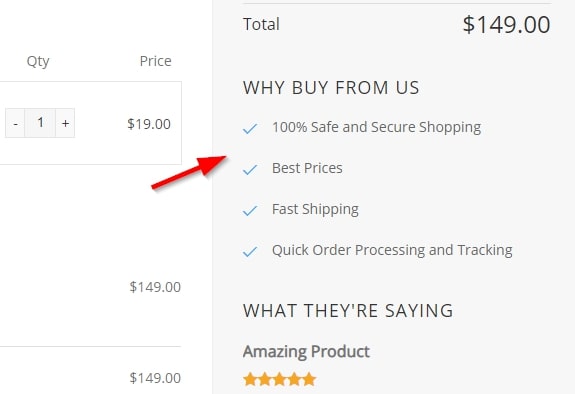Click checkmark icon beside Fast Shipping
This screenshot has width=575, height=394.
[250, 211]
